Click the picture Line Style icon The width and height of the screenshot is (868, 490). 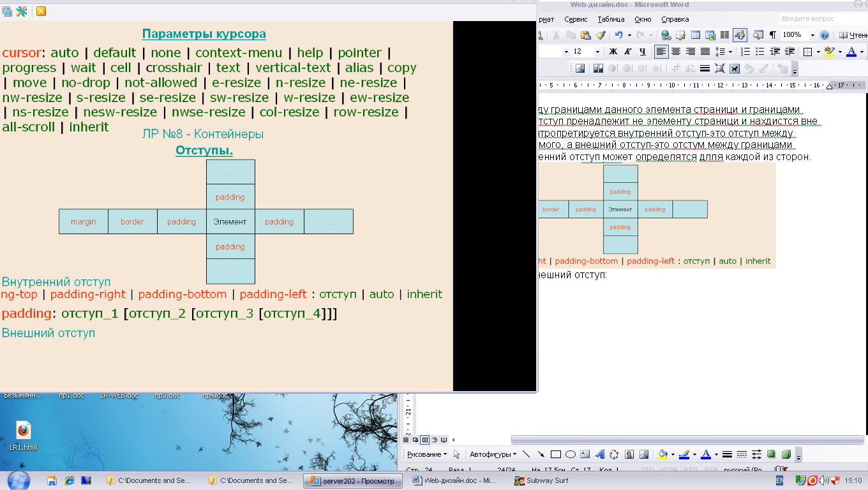tap(705, 68)
